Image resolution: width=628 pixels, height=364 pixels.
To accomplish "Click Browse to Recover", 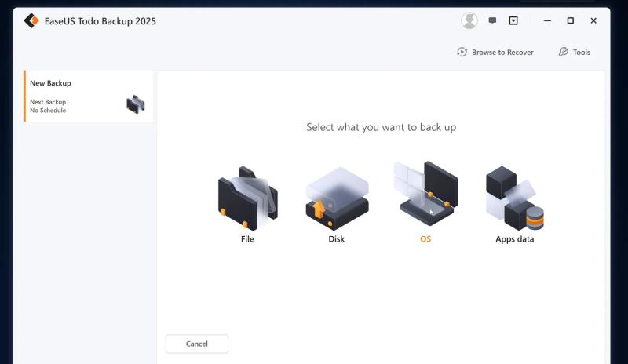I will pyautogui.click(x=495, y=52).
